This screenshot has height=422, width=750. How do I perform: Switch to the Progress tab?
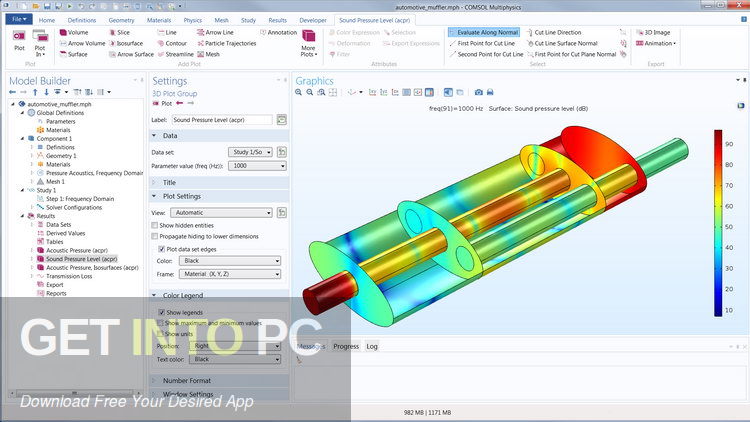346,346
